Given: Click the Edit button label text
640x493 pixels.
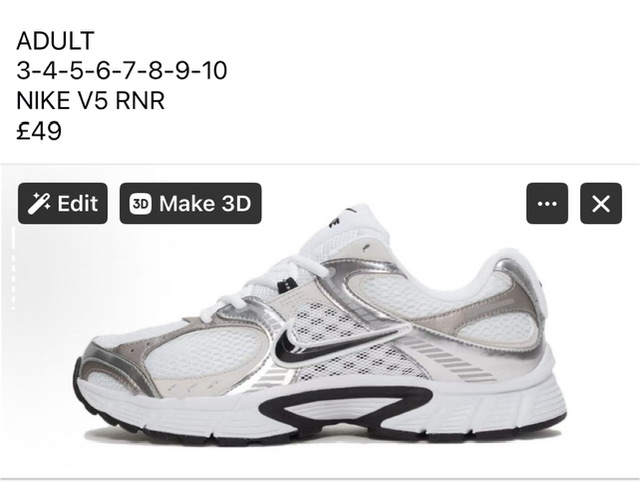Looking at the screenshot, I should 78,203.
